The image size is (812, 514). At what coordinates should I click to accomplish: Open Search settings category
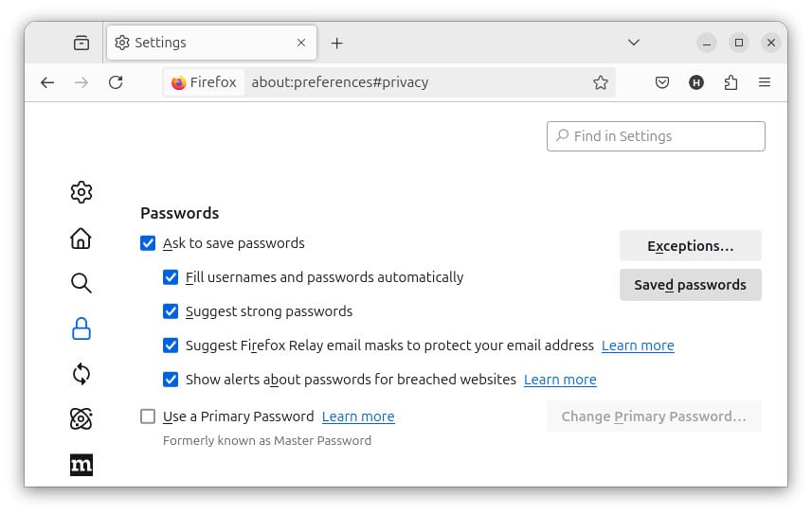point(81,283)
